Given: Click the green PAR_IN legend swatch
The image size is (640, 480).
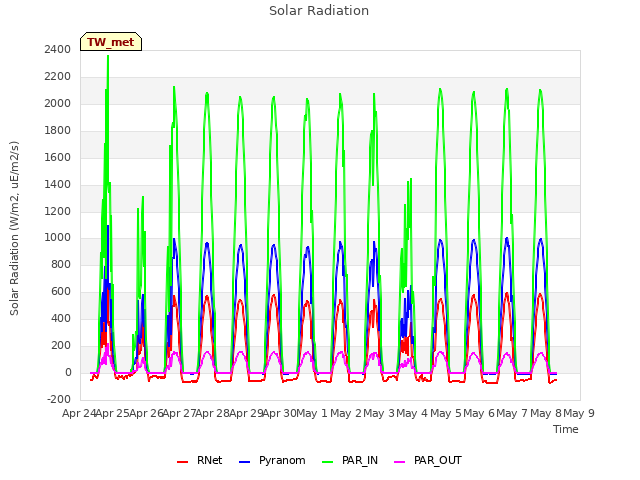Looking at the screenshot, I should point(328,462).
